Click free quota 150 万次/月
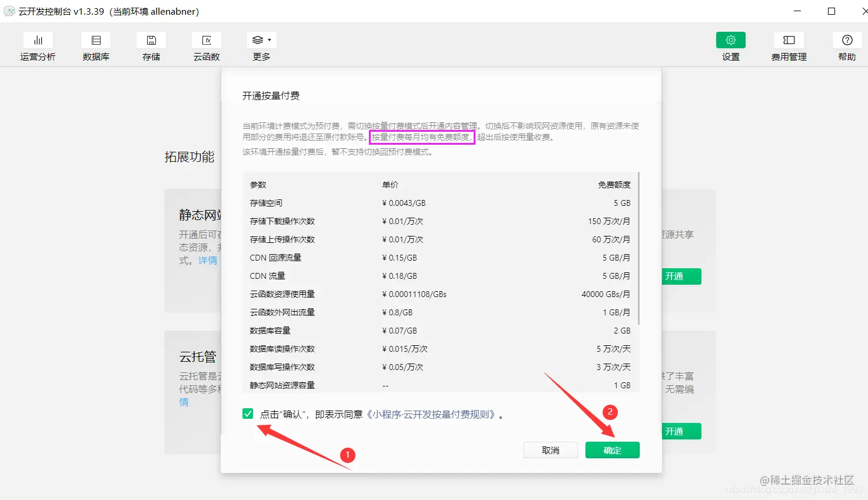The image size is (868, 500). tap(609, 221)
